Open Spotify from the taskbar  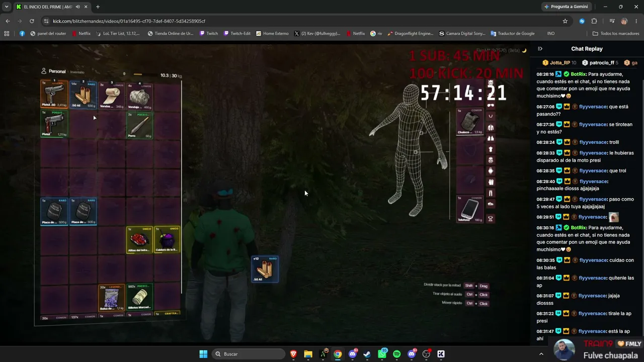[396, 354]
